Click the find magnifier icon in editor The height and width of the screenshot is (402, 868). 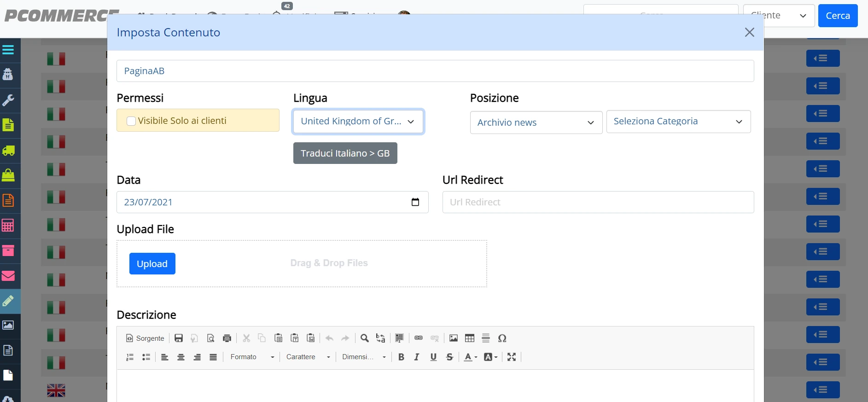(364, 338)
